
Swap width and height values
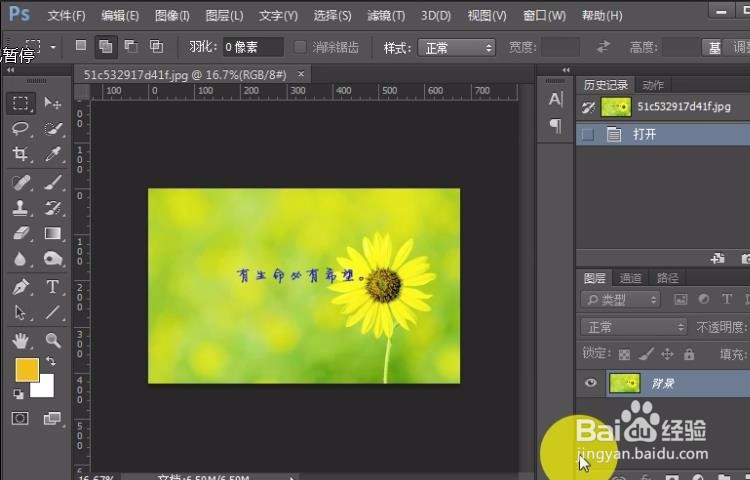[x=604, y=47]
